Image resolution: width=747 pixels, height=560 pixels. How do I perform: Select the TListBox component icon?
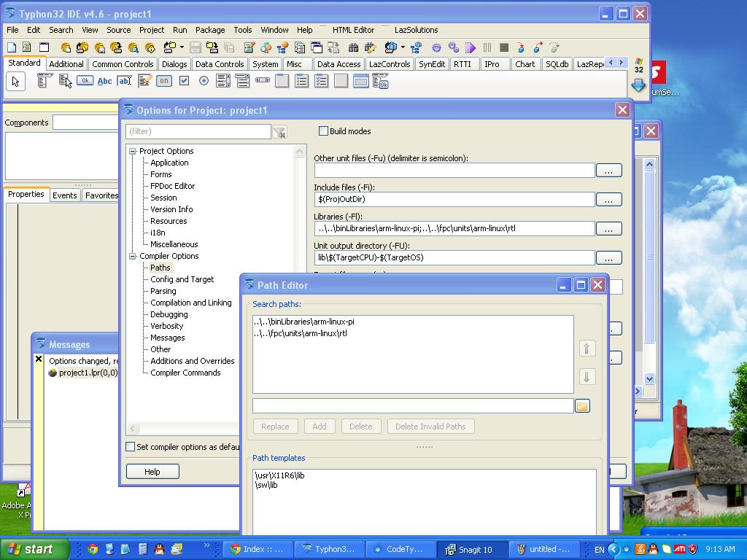(223, 81)
